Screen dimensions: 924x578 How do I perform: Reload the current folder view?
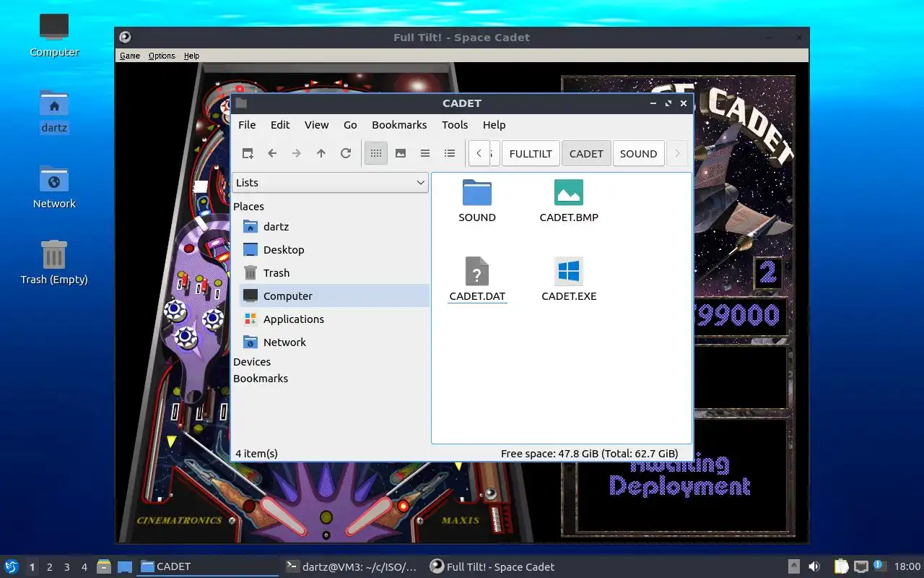point(346,153)
